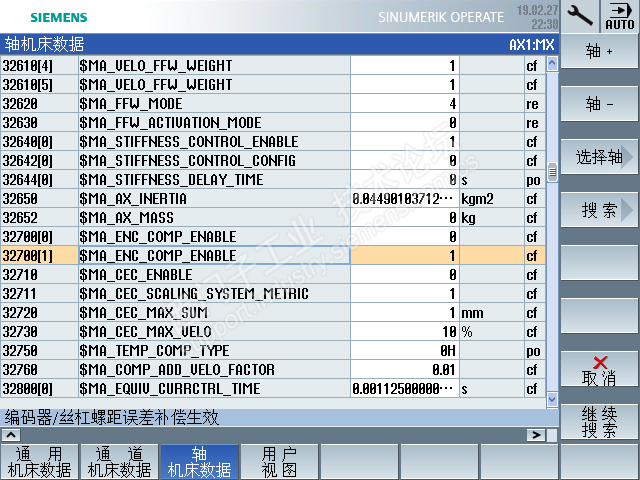The height and width of the screenshot is (480, 640).
Task: Select value of 32730 CEC_MAX_VELO
Action: tap(404, 331)
